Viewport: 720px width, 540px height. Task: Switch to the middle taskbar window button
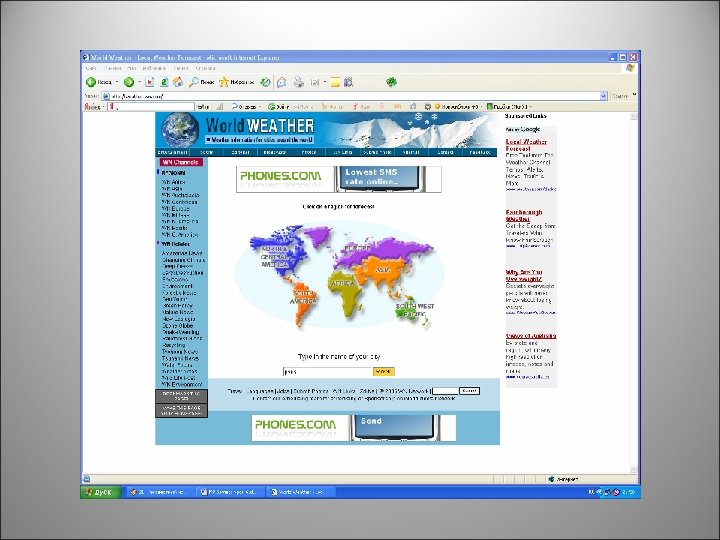231,492
